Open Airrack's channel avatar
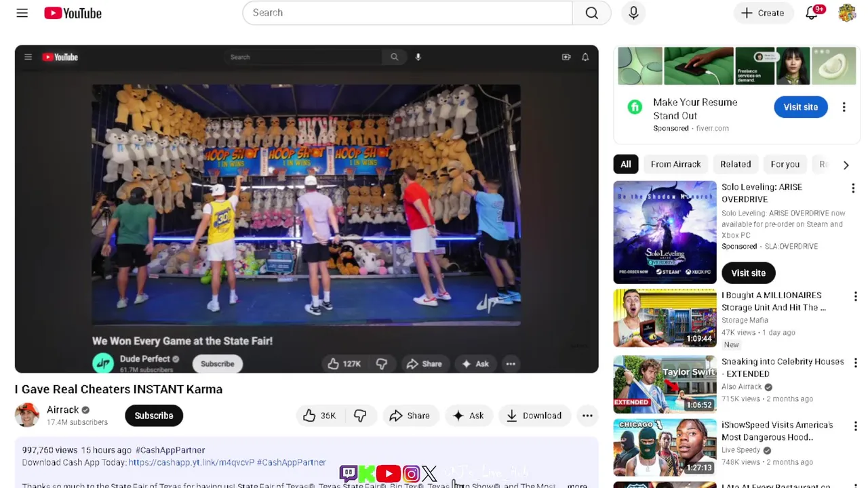 click(x=27, y=415)
